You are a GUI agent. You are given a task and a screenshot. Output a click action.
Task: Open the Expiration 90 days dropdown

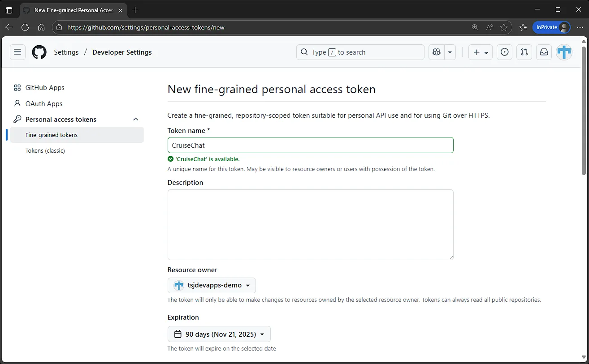coord(219,334)
